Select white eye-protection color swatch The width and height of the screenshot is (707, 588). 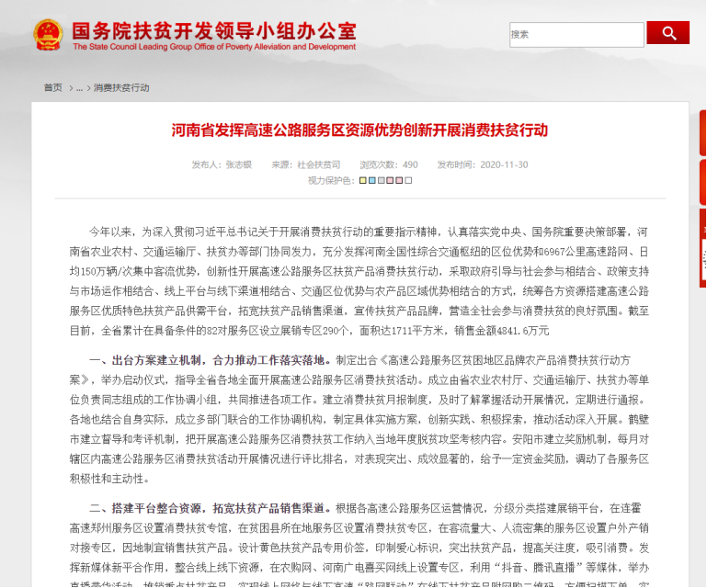pyautogui.click(x=406, y=181)
